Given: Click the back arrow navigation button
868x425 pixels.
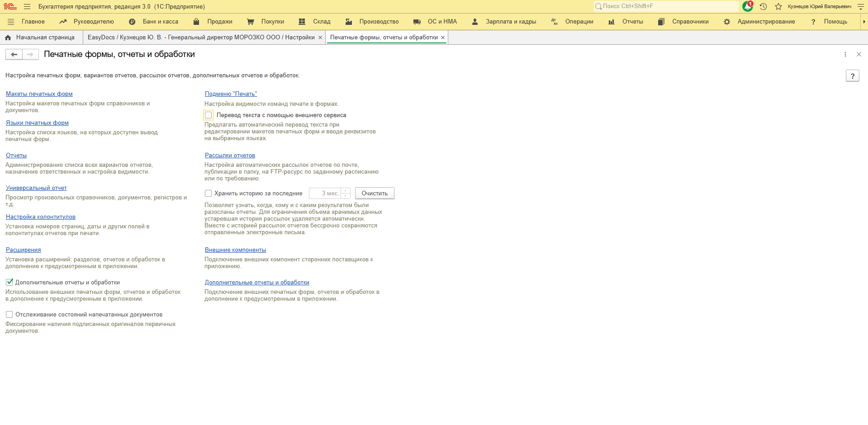Looking at the screenshot, I should [x=14, y=54].
